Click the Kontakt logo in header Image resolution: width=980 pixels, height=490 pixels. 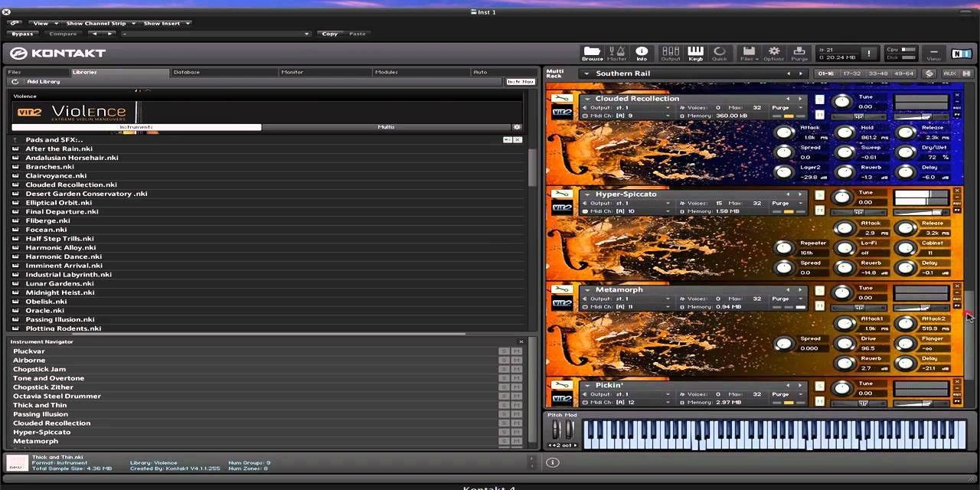click(58, 53)
